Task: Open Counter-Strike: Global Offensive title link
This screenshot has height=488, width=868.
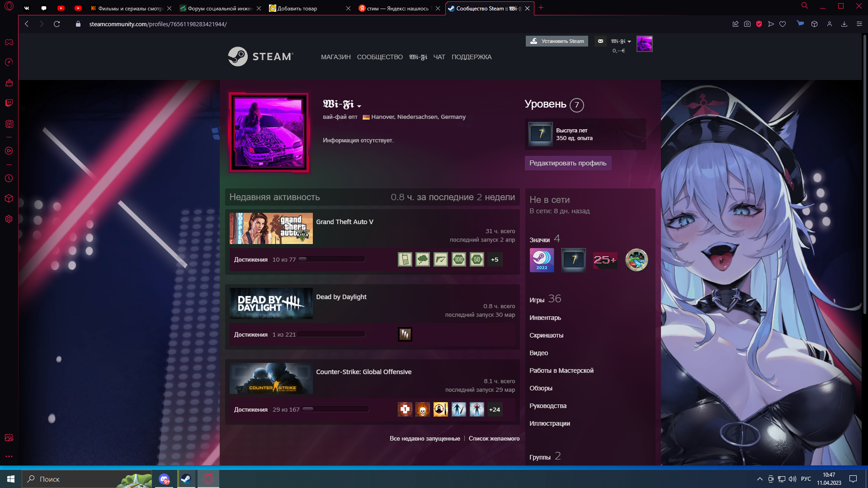Action: (363, 372)
